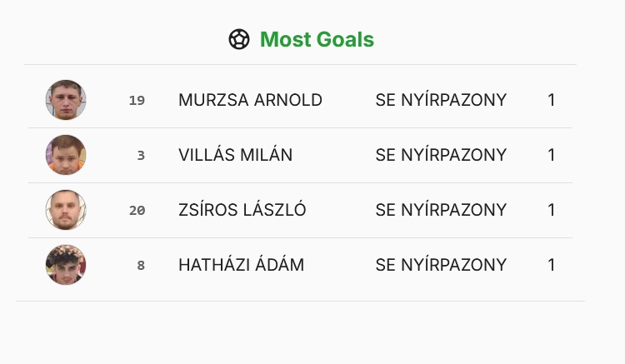Click the goal count in Murzsa Arnold's row

552,100
